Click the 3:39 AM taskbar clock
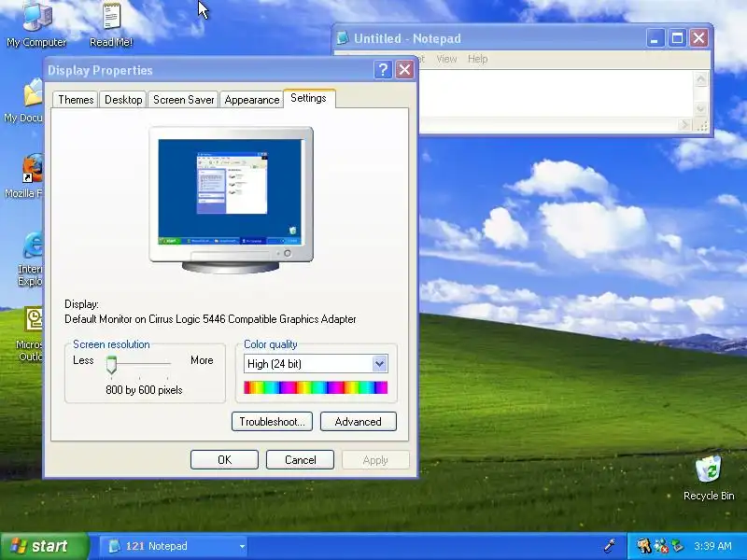Viewport: 747px width, 560px height. click(x=712, y=546)
